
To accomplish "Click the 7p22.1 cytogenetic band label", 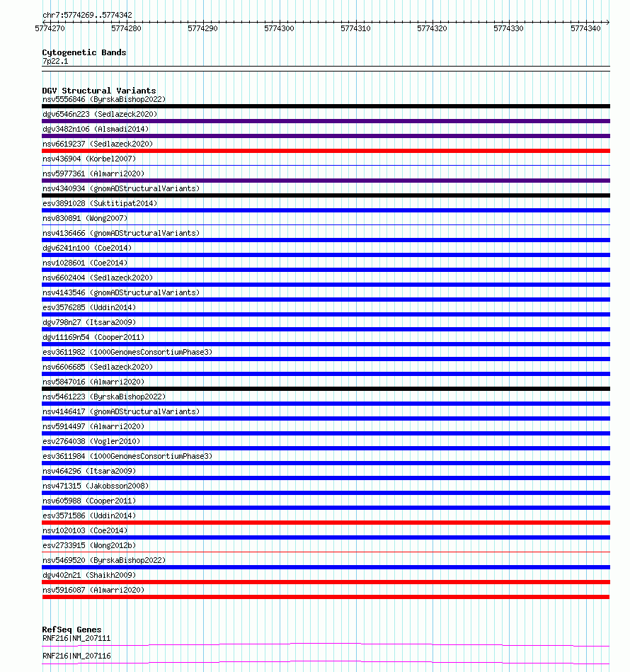I will (x=55, y=61).
